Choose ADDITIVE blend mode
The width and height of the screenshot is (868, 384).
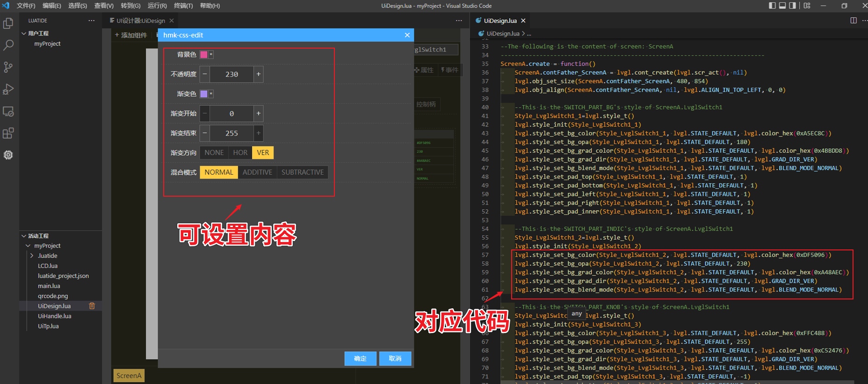coord(257,172)
